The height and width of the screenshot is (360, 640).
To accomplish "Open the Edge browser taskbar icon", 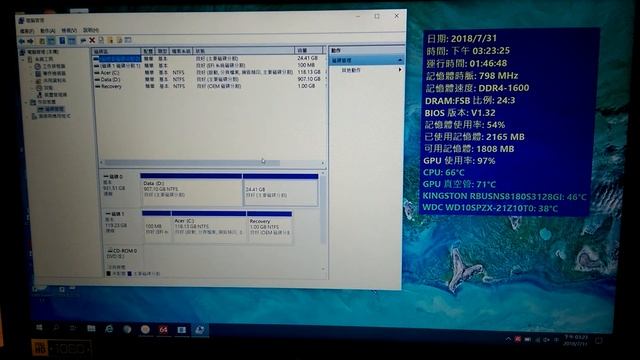I will 109,329.
